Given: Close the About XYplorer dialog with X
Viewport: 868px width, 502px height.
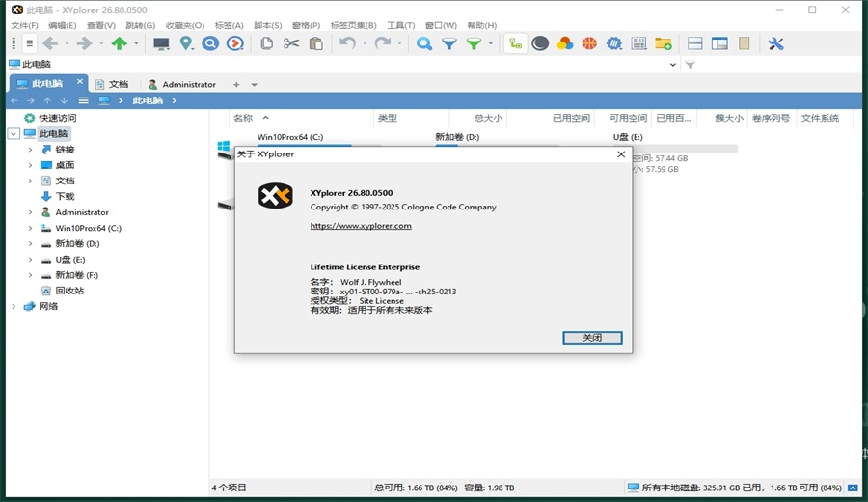Looking at the screenshot, I should (621, 154).
